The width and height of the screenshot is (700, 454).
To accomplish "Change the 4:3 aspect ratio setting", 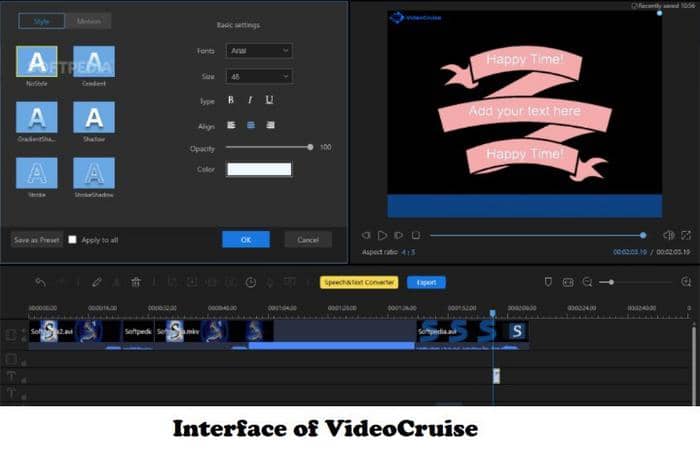I will coord(410,252).
